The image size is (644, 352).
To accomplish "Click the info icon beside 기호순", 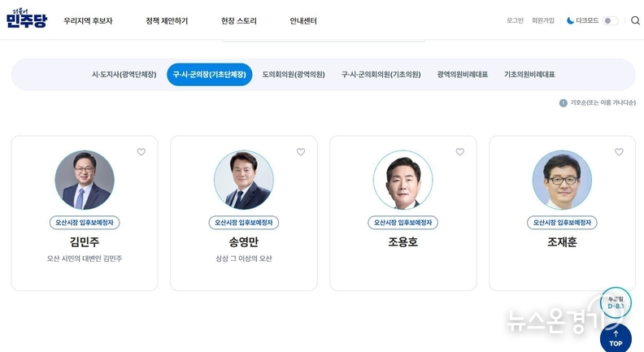I will [563, 102].
